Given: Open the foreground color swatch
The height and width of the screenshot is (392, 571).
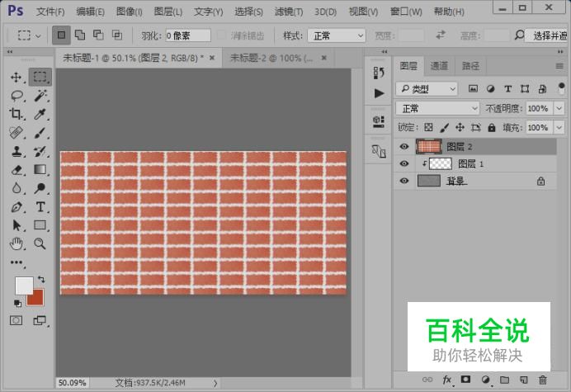Looking at the screenshot, I should pos(25,286).
